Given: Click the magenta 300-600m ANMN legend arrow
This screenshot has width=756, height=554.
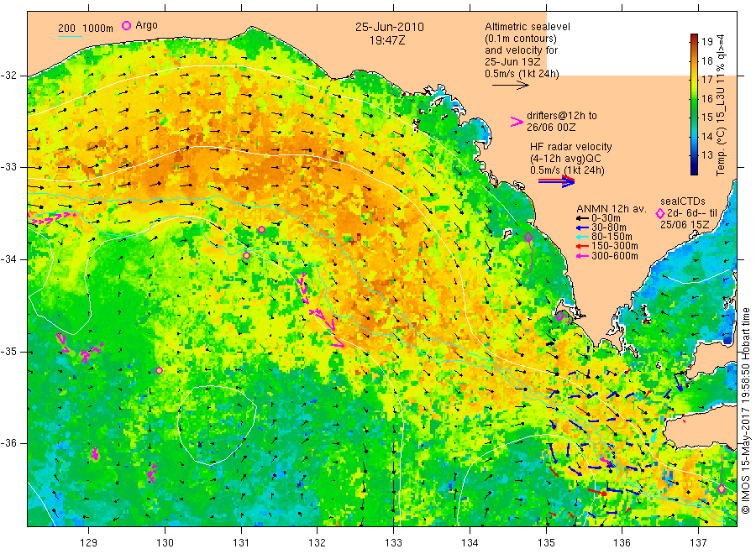Looking at the screenshot, I should [x=582, y=256].
